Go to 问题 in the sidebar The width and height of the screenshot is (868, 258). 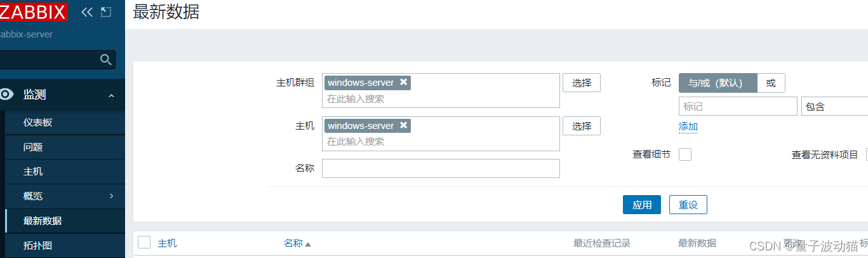(33, 147)
